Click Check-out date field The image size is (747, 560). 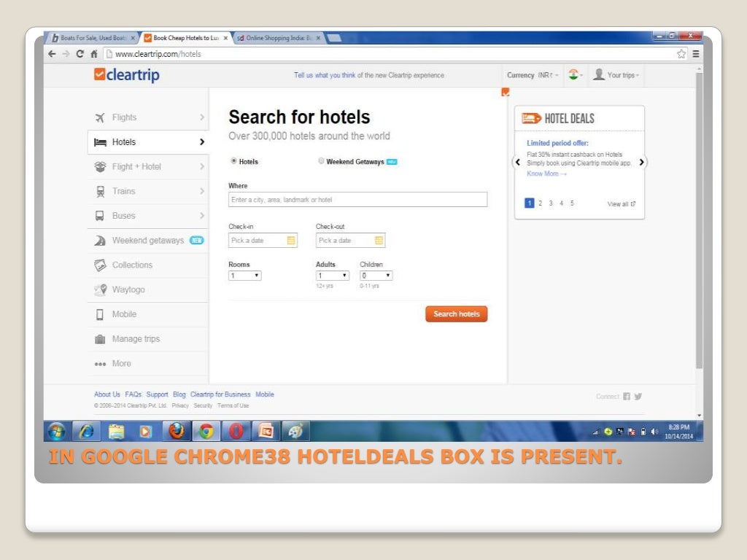(x=351, y=241)
